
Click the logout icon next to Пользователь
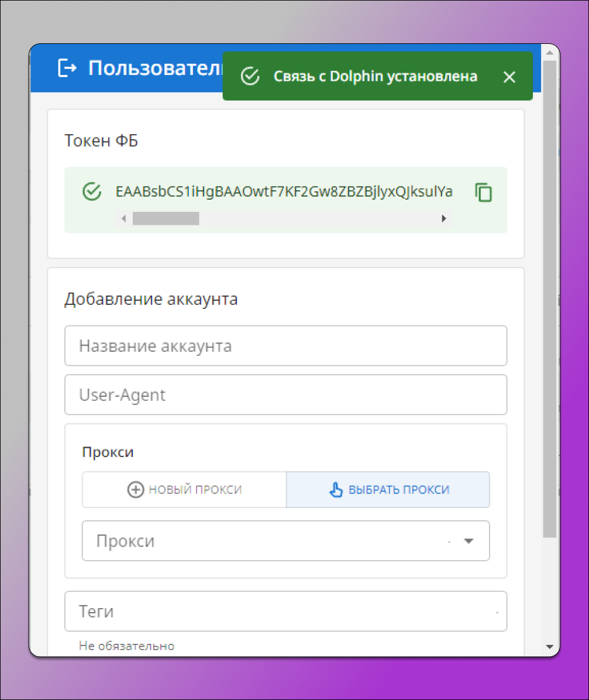pyautogui.click(x=68, y=68)
